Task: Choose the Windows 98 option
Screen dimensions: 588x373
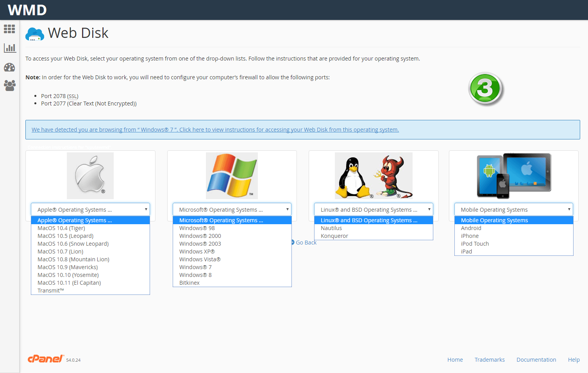Action: [232, 228]
